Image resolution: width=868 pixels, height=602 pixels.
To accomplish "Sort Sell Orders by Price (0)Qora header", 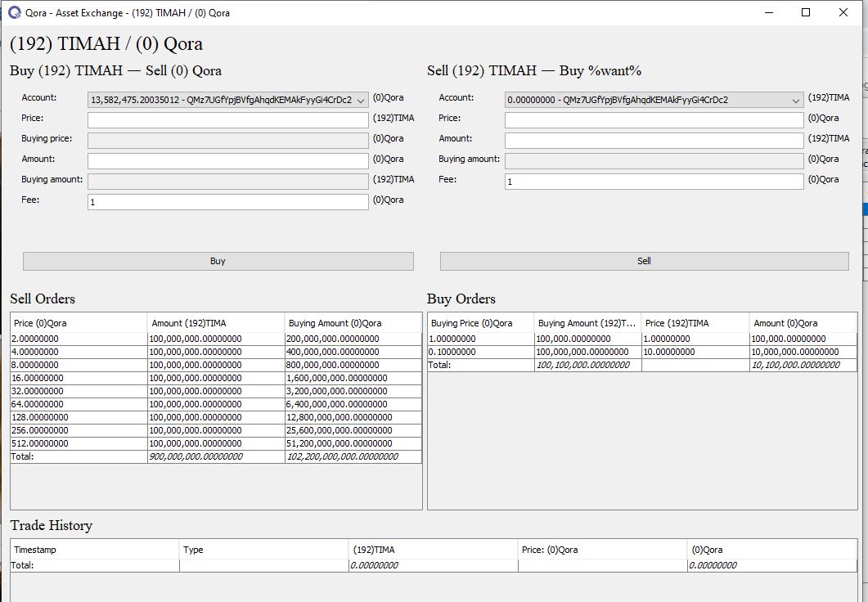I will pos(79,323).
